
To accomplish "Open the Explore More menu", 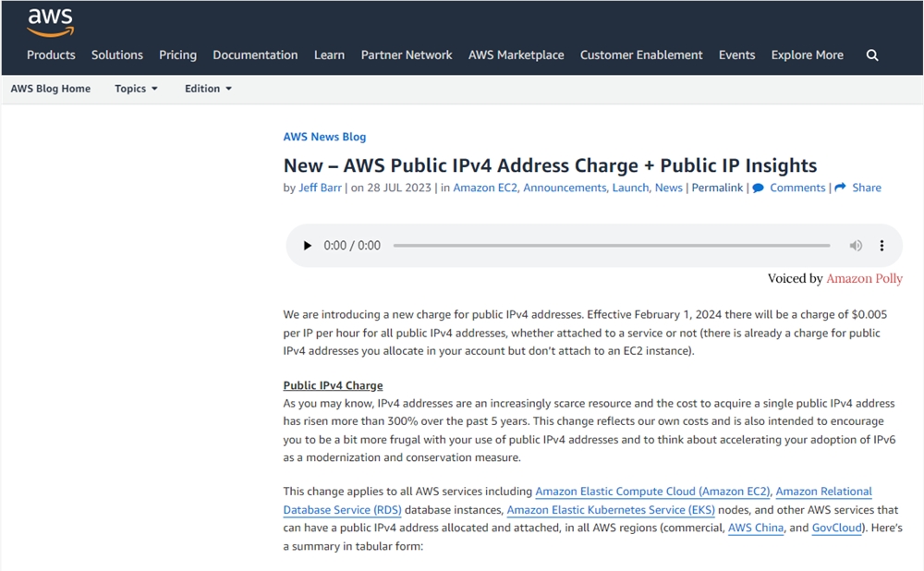I will 808,55.
